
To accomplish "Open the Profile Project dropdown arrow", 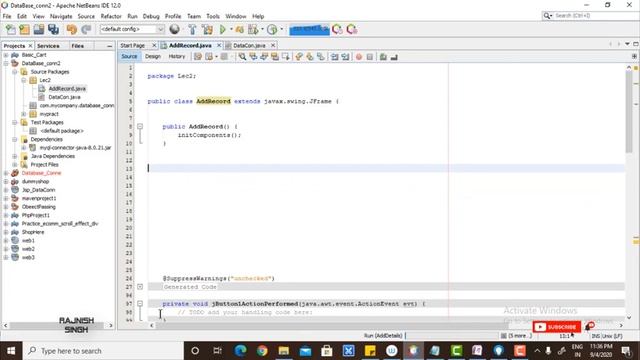I will [282, 29].
